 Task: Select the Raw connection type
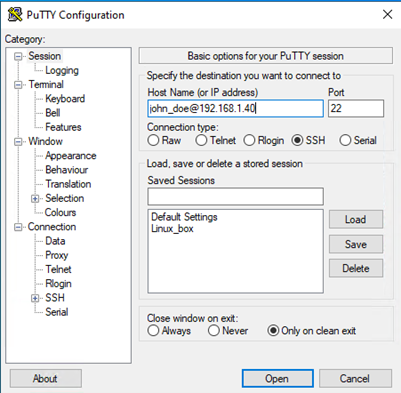tap(153, 140)
